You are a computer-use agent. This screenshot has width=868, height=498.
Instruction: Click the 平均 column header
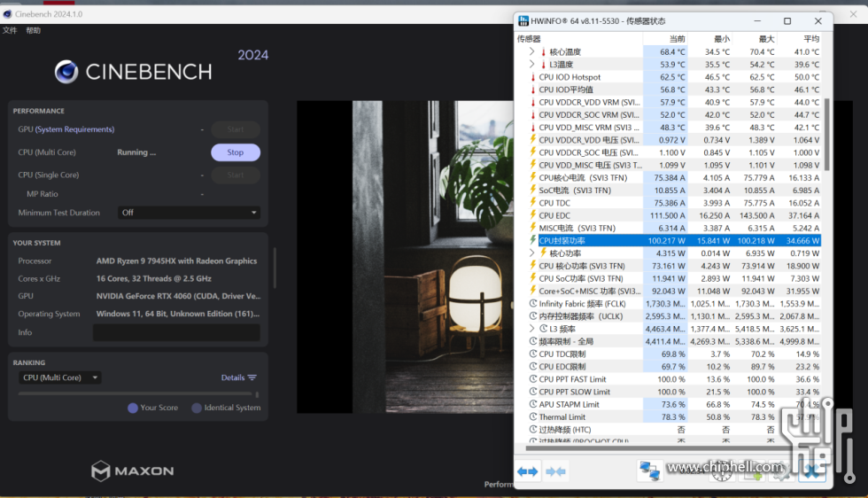(x=799, y=39)
